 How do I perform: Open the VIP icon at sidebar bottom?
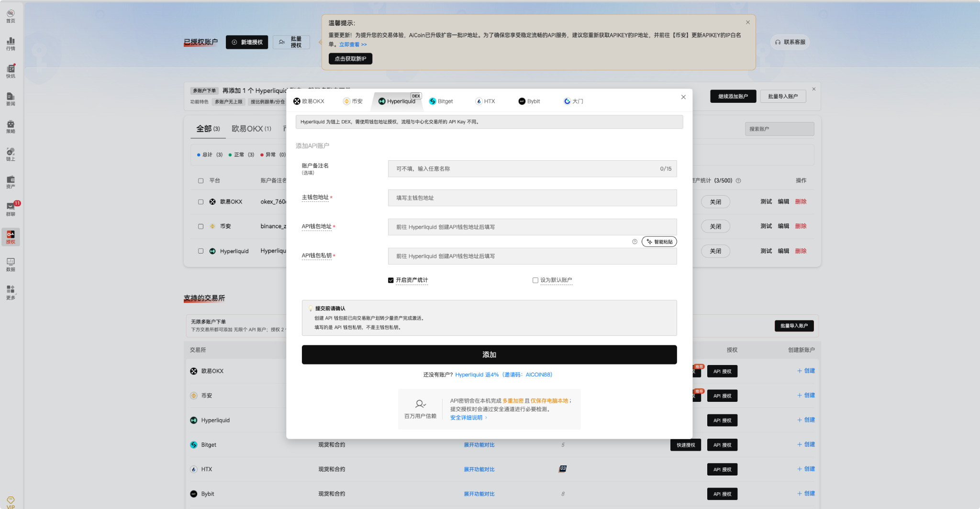click(x=11, y=502)
